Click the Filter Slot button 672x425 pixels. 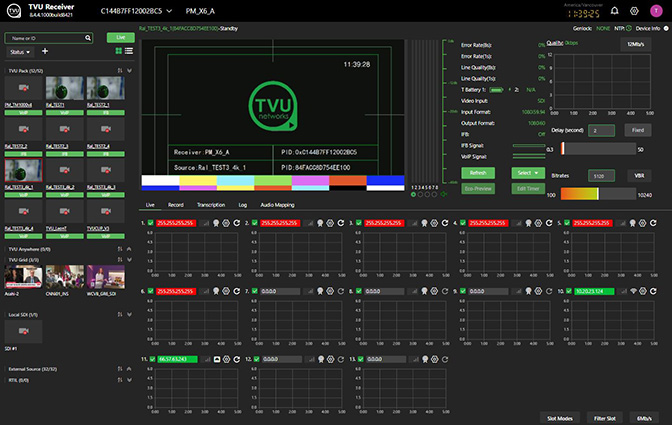605,418
